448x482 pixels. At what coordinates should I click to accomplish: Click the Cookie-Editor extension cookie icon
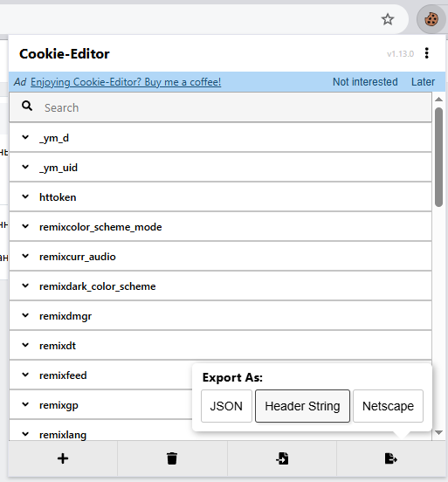(x=431, y=19)
